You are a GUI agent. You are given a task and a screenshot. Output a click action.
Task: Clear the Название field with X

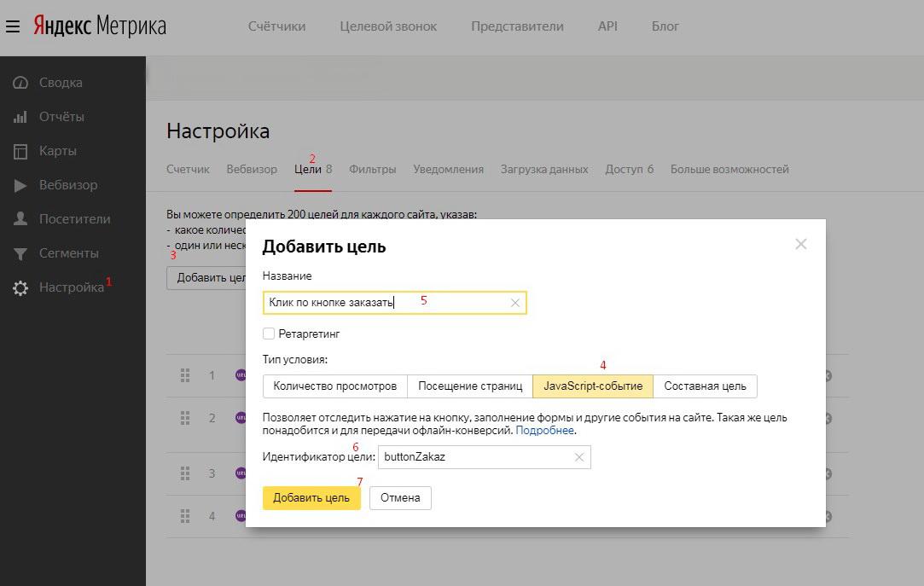[515, 303]
